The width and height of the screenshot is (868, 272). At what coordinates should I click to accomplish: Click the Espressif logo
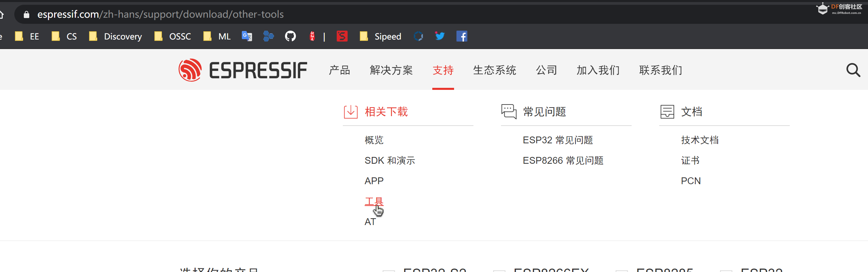243,70
